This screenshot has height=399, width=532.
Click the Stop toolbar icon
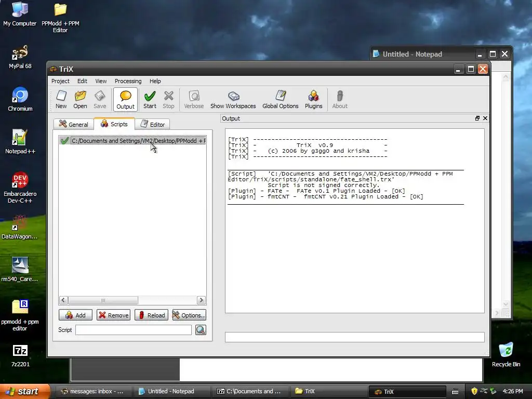pos(168,99)
